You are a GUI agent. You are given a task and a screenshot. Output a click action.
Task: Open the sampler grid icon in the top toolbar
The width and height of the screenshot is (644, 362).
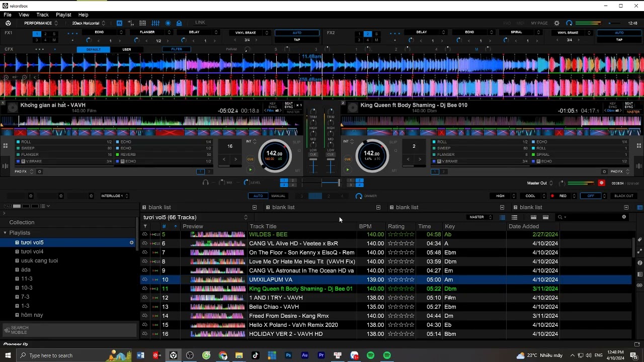pos(143,23)
